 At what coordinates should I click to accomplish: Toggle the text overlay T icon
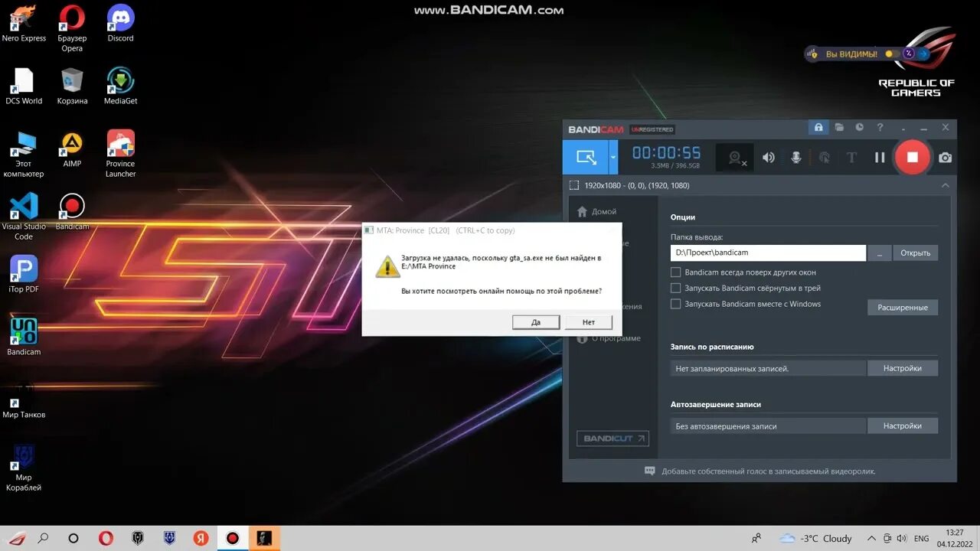coord(851,158)
